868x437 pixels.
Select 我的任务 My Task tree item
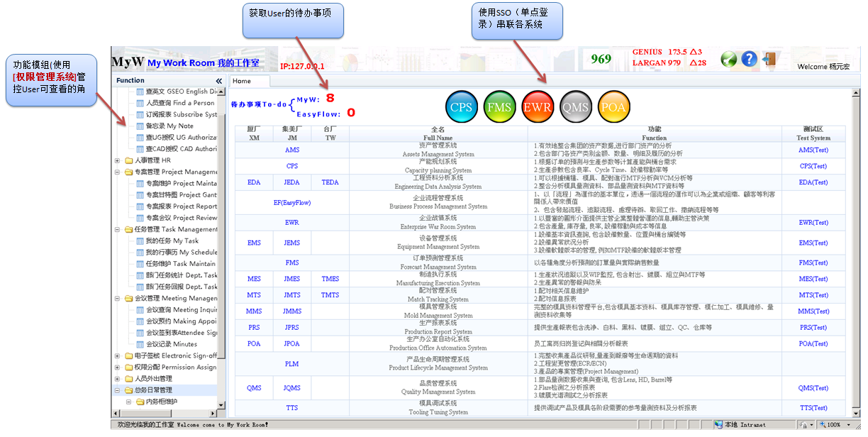(x=172, y=240)
